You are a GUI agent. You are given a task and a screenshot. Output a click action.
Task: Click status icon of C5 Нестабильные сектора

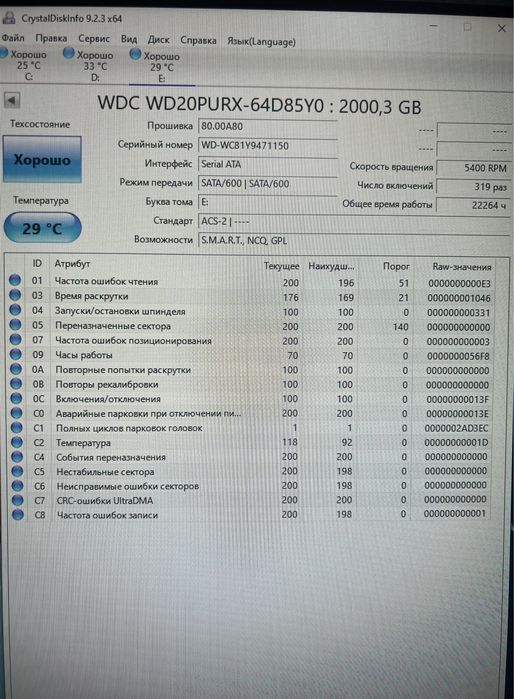coord(17,471)
